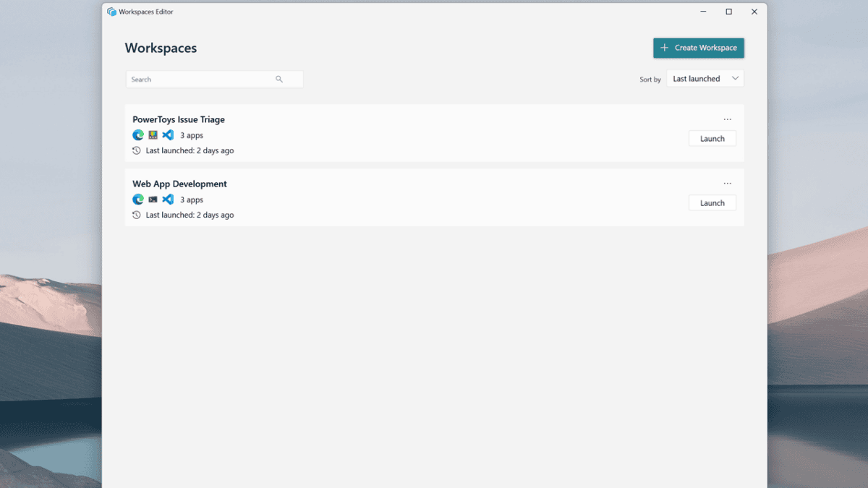Click the Edge icon in Web App Development
Screen dimensions: 868x488
(138, 200)
